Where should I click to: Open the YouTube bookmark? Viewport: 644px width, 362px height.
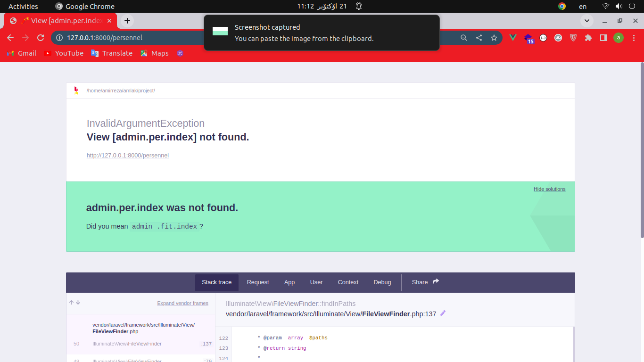tap(64, 53)
